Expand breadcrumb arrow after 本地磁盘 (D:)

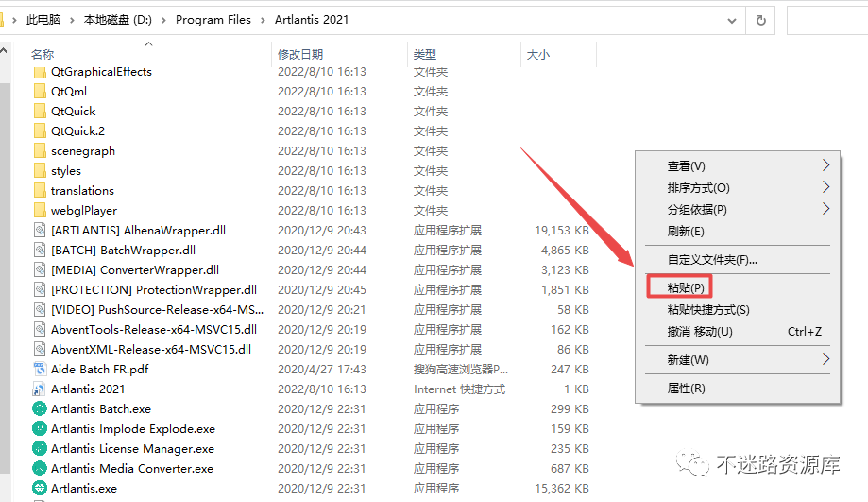pos(163,21)
